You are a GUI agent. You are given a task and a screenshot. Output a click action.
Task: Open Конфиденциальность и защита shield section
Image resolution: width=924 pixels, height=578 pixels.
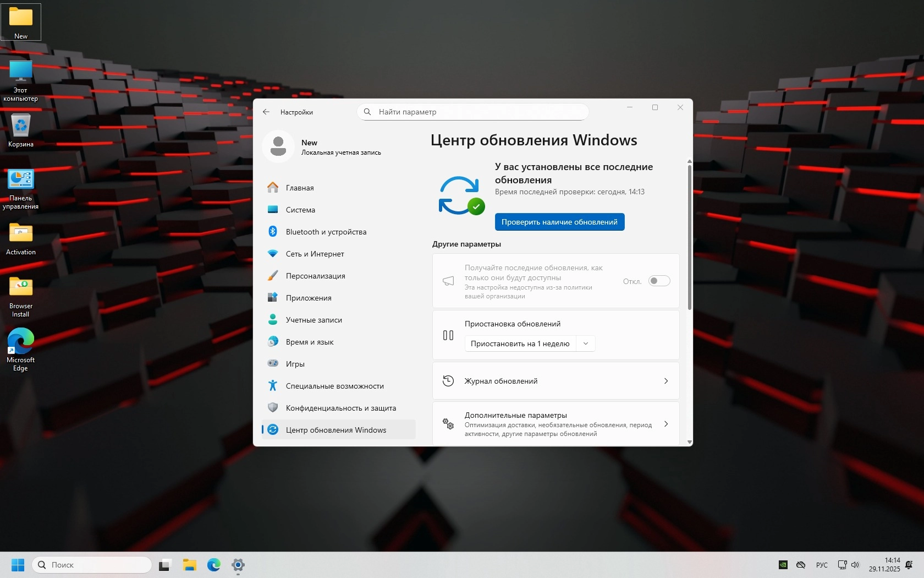tap(340, 408)
